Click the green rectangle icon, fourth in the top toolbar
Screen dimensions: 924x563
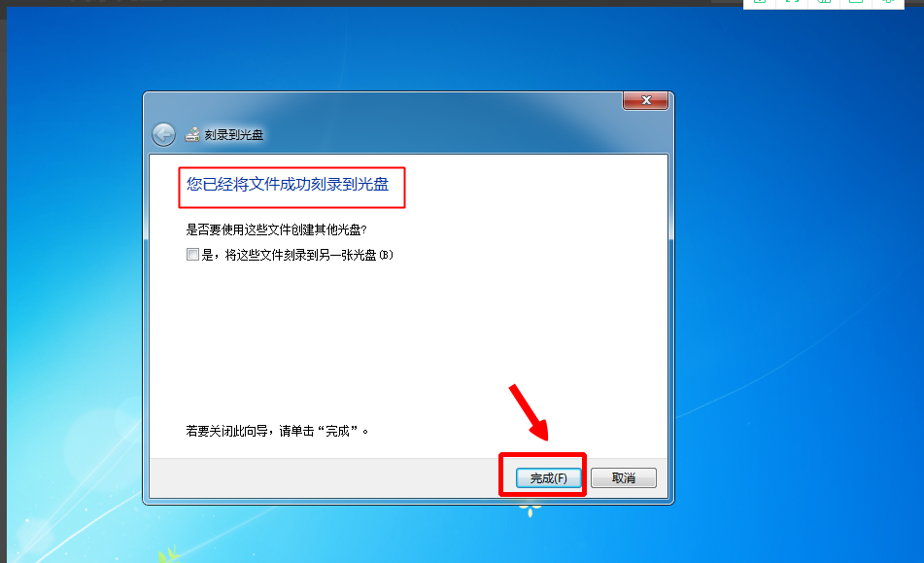pyautogui.click(x=856, y=2)
